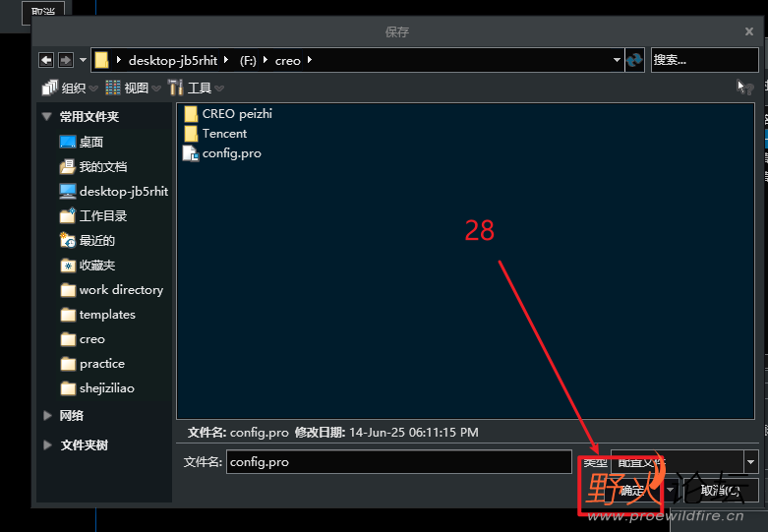Open creo folder in sidebar
This screenshot has height=532, width=768.
tap(83, 339)
